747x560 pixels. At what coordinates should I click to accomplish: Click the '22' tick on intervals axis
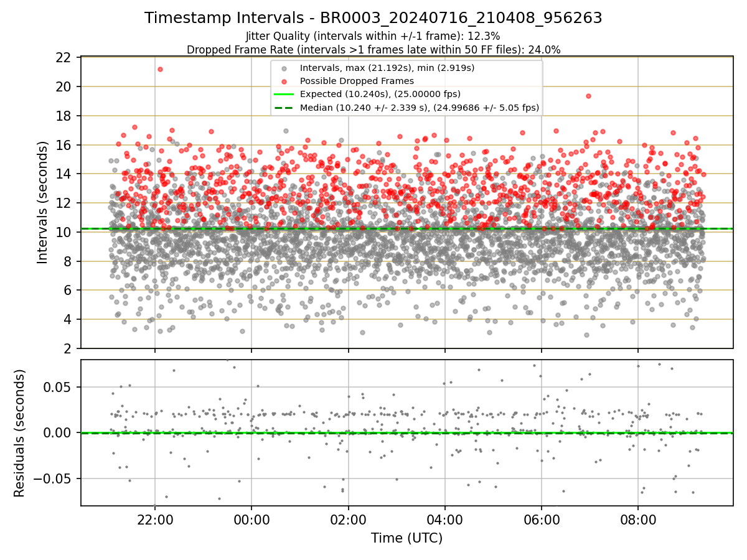[63, 58]
